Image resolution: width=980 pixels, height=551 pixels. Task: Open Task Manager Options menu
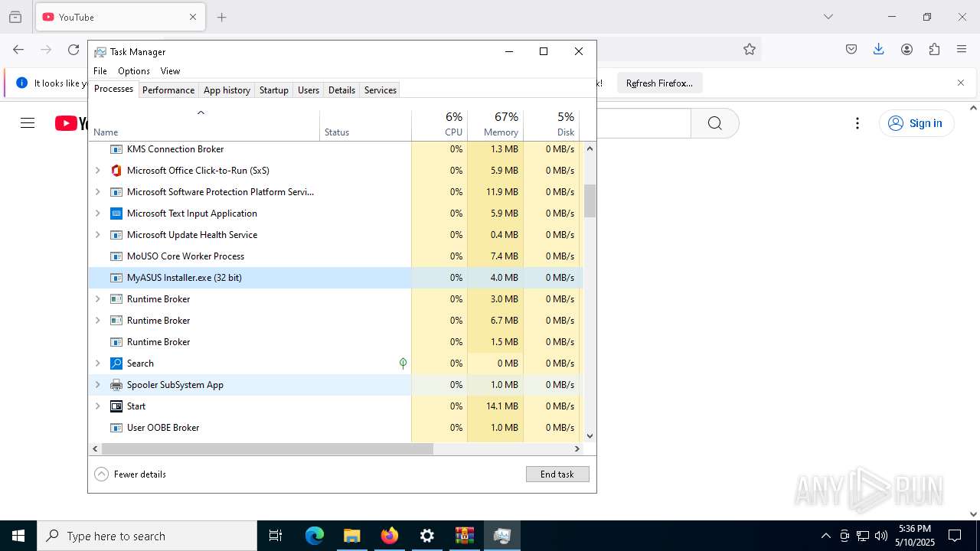[x=134, y=71]
